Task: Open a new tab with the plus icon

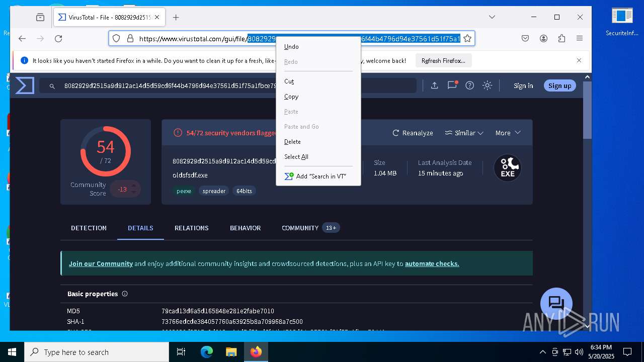Action: pos(176,17)
